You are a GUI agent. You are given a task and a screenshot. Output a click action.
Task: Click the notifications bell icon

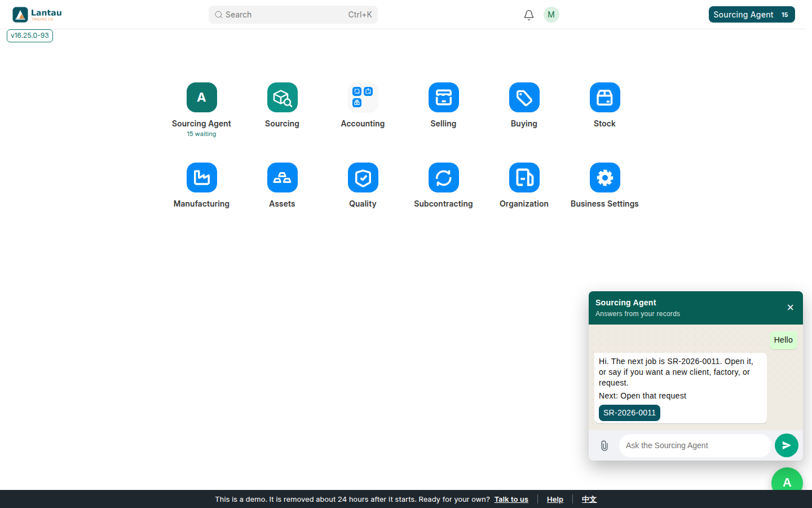tap(528, 15)
